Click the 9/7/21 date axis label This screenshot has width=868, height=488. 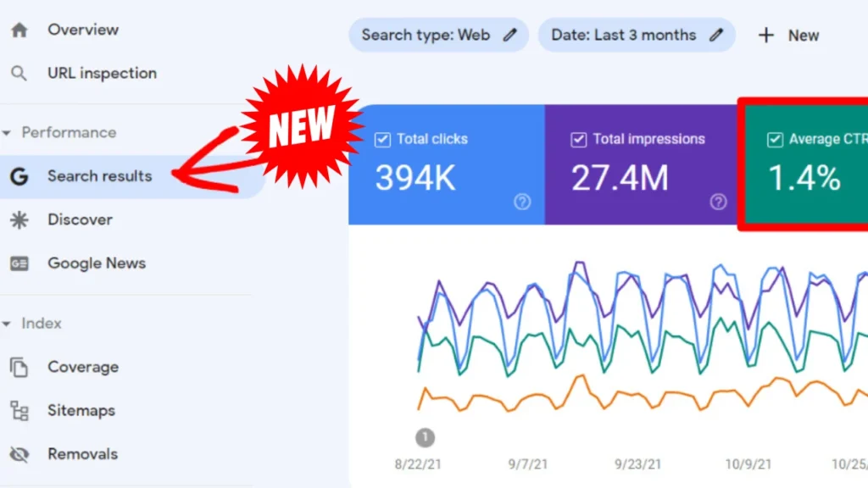528,464
